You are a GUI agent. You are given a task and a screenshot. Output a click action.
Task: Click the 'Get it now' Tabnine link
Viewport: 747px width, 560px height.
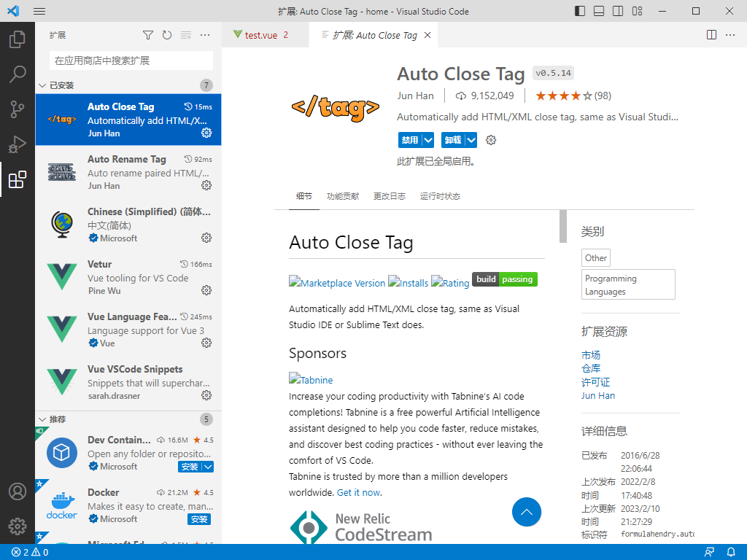click(358, 493)
